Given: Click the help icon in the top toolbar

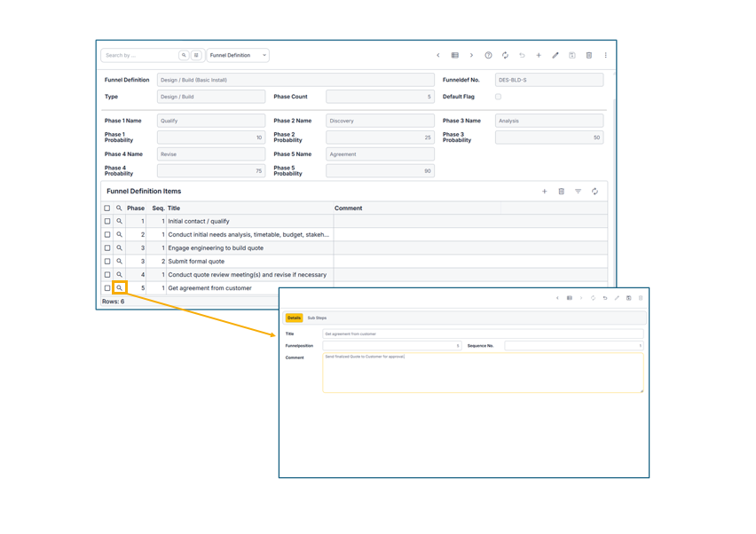Looking at the screenshot, I should pos(488,55).
